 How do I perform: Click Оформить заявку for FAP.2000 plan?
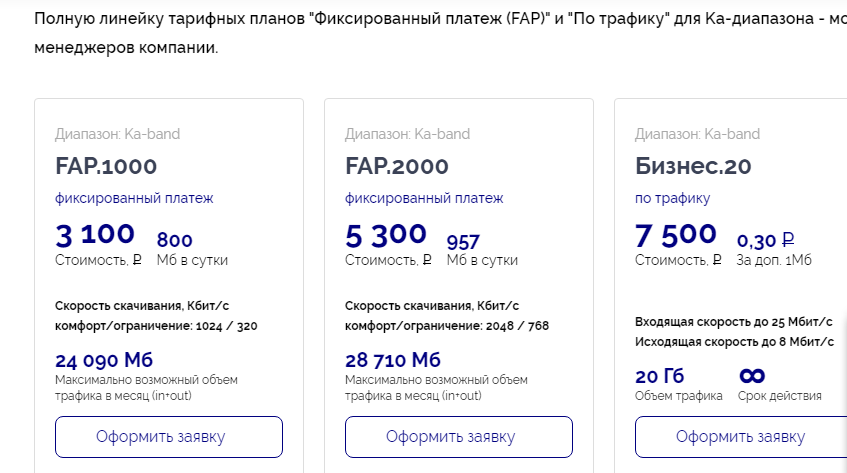(x=459, y=437)
